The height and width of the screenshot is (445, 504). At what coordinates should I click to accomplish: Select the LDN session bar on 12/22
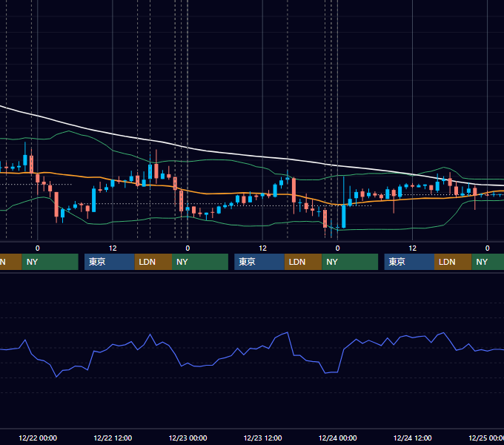pos(153,262)
